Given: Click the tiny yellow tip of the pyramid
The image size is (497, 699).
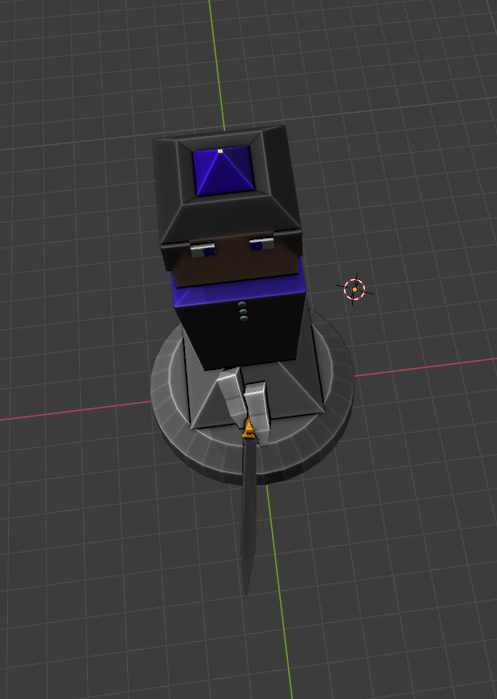Looking at the screenshot, I should [x=220, y=151].
